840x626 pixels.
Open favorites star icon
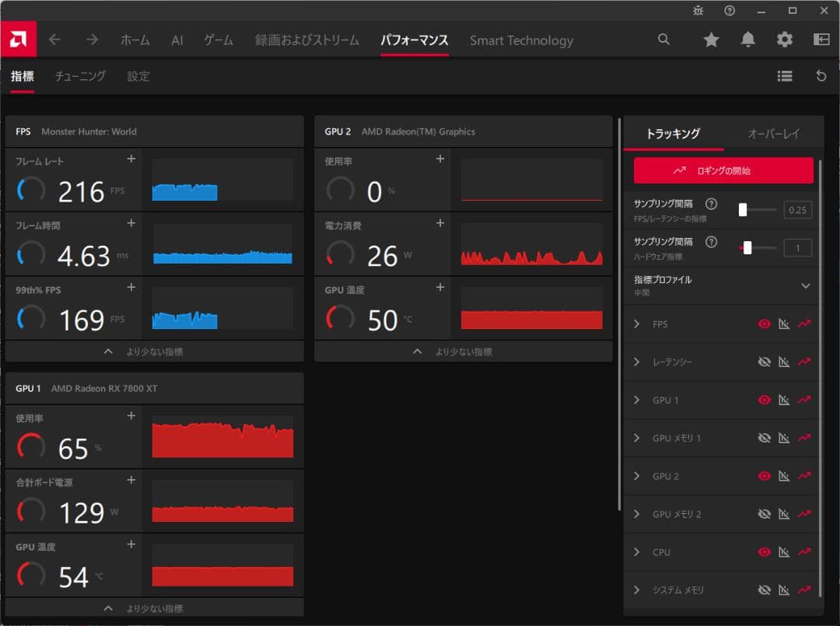pos(711,39)
